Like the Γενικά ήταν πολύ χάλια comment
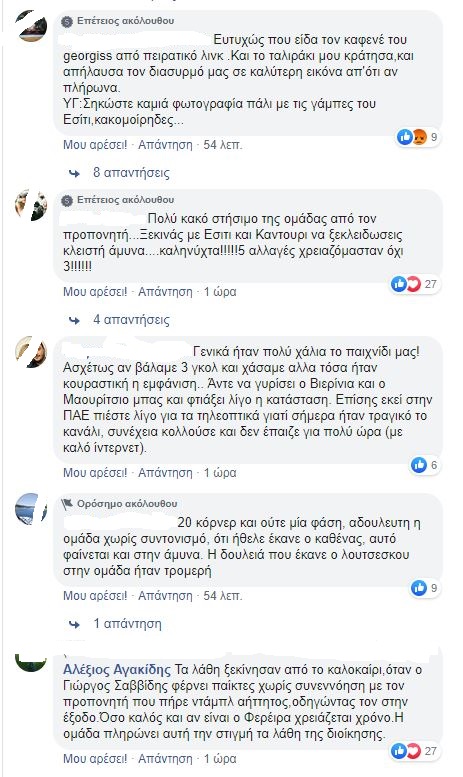The width and height of the screenshot is (463, 777). (95, 472)
